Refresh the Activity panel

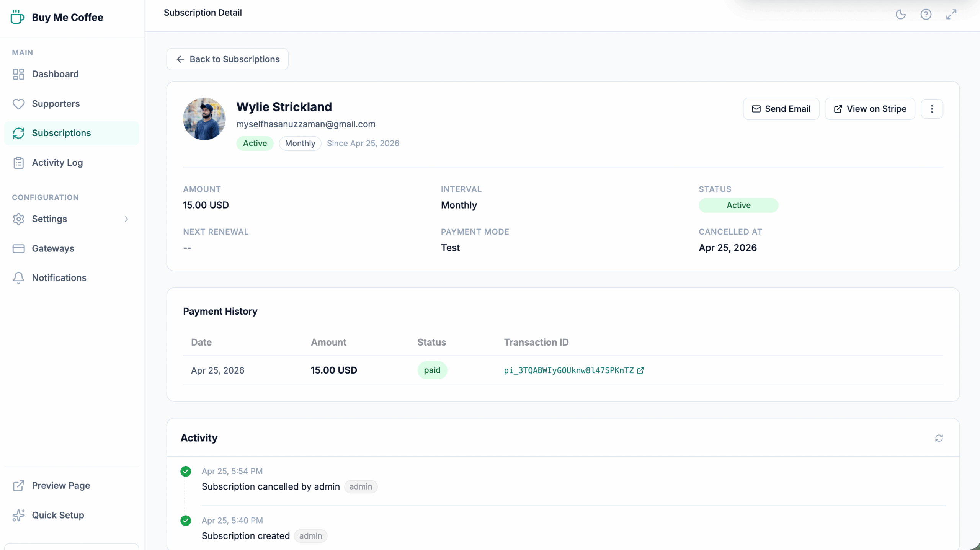[939, 438]
